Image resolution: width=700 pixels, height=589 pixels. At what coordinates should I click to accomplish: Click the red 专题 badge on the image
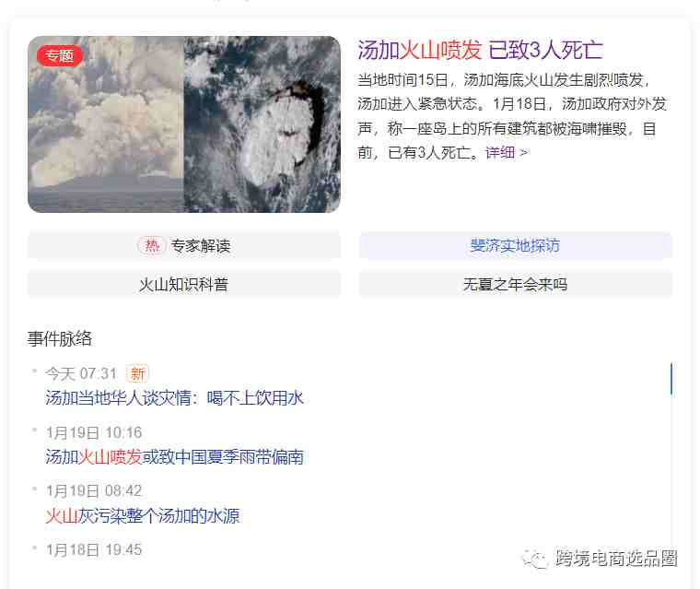point(59,56)
